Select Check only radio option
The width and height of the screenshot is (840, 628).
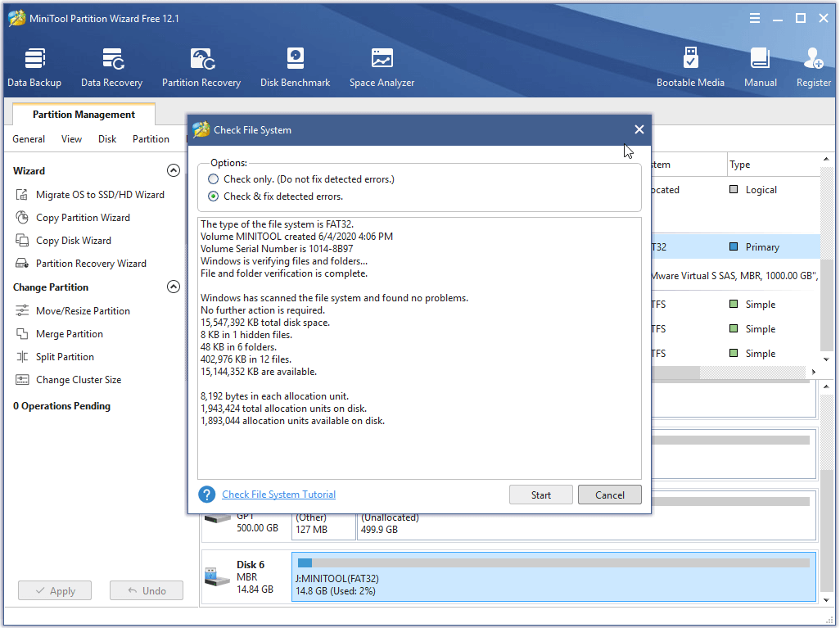tap(213, 179)
